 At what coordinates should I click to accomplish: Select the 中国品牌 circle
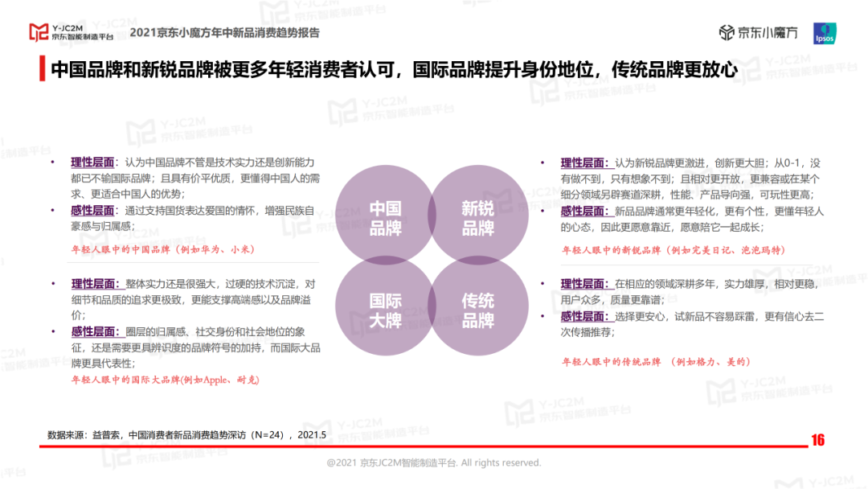[x=385, y=214]
